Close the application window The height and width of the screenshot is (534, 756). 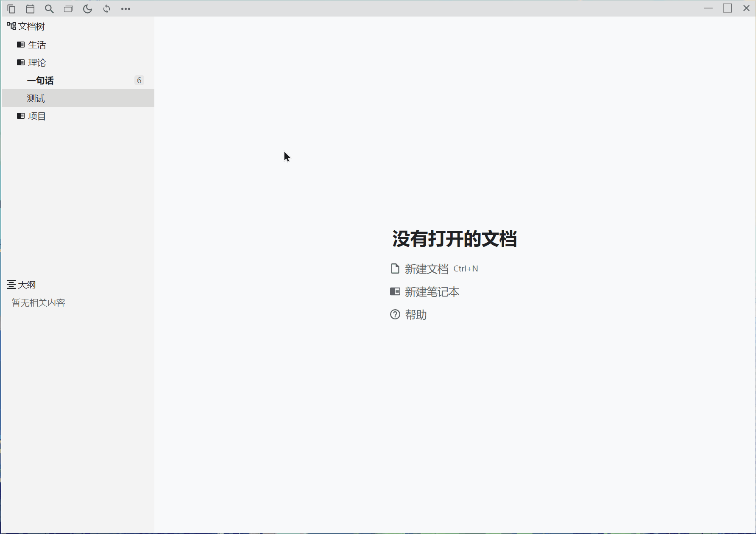coord(747,8)
